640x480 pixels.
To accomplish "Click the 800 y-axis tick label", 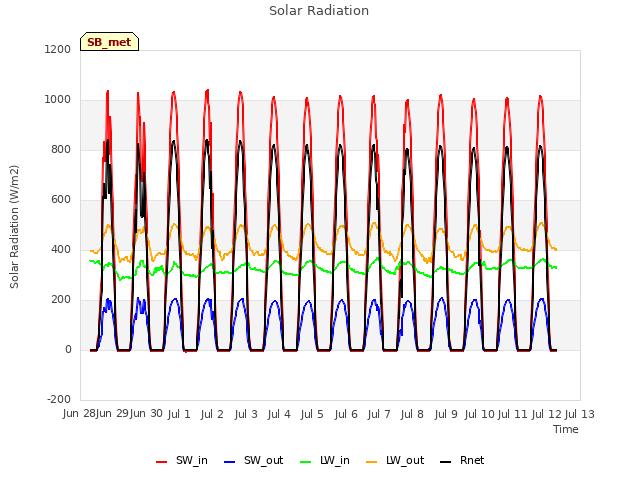I will point(61,149).
